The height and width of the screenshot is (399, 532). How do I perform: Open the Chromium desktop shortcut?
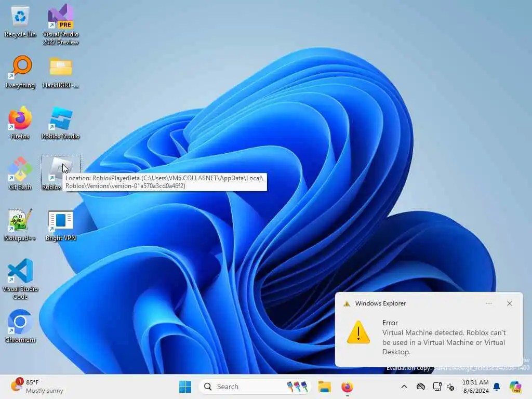[x=20, y=326]
